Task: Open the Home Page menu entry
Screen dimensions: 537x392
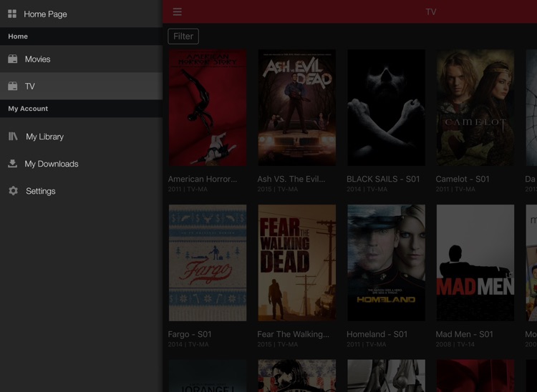Action: click(x=81, y=14)
